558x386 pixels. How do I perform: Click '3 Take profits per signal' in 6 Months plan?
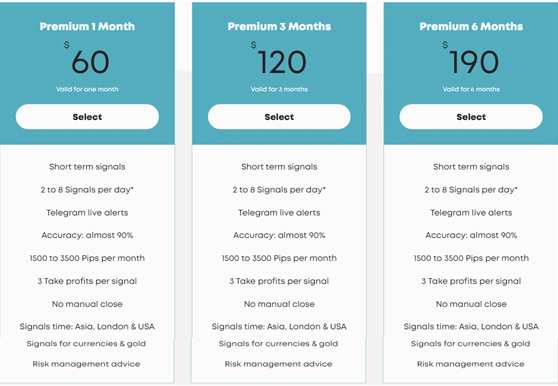[471, 281]
